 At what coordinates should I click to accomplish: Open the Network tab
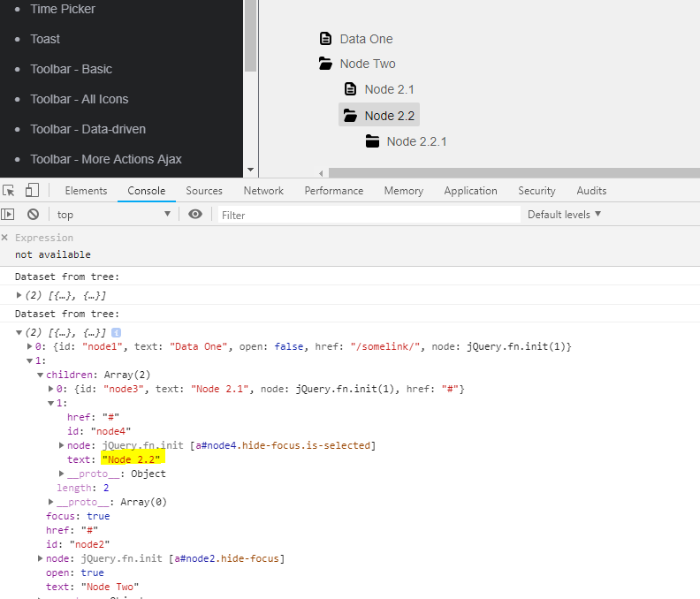point(263,191)
